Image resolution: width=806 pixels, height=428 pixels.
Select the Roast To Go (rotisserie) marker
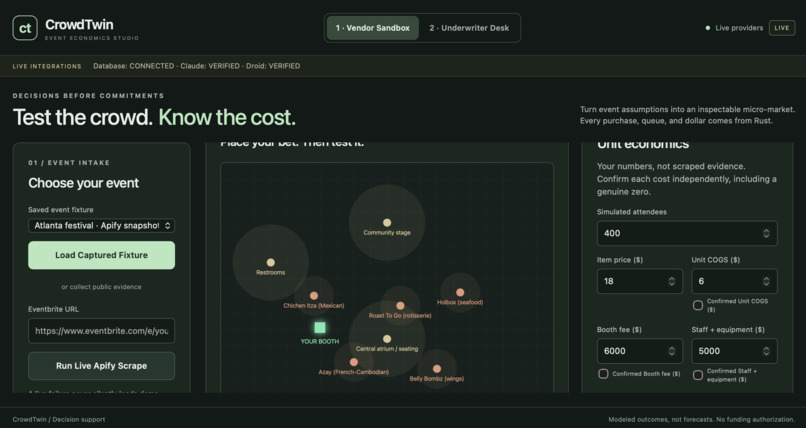[x=400, y=306]
